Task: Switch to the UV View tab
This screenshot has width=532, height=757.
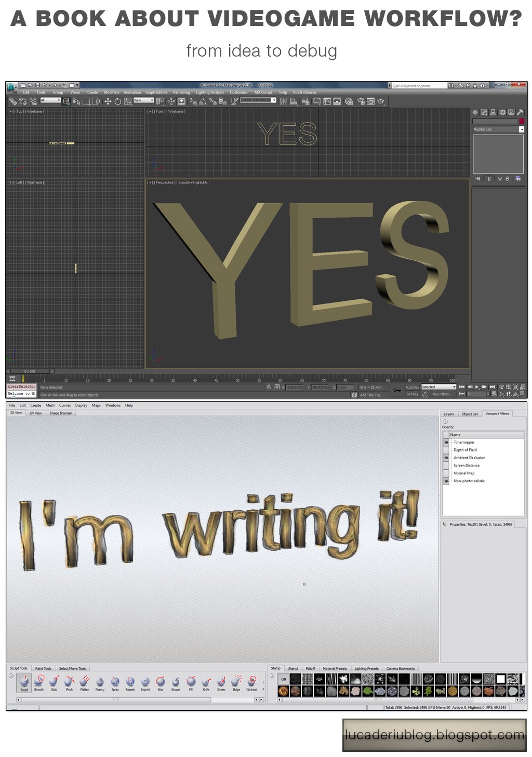Action: click(x=35, y=413)
